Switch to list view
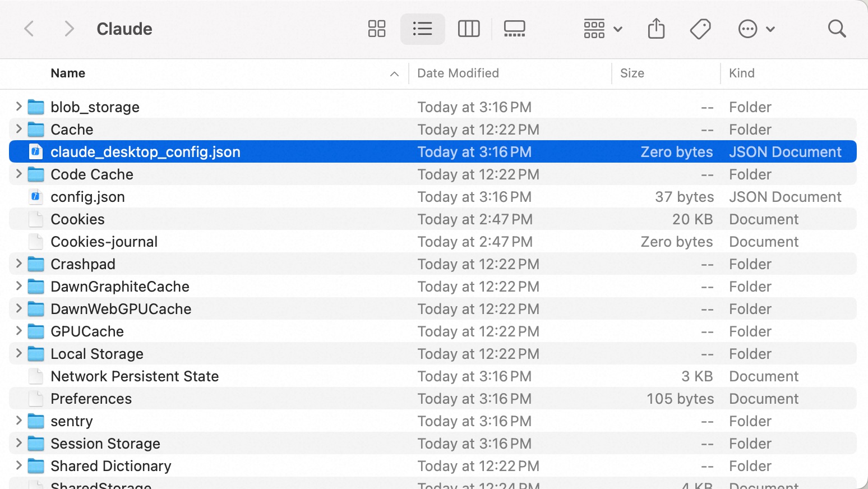 (422, 29)
